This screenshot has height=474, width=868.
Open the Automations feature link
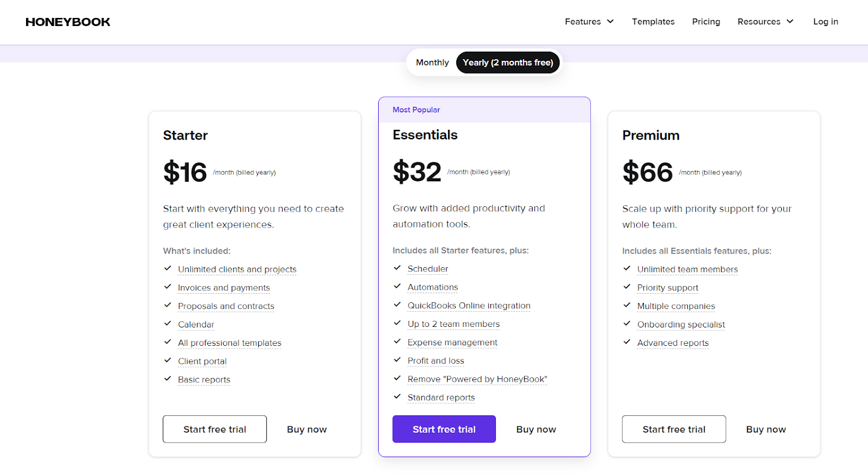(432, 287)
